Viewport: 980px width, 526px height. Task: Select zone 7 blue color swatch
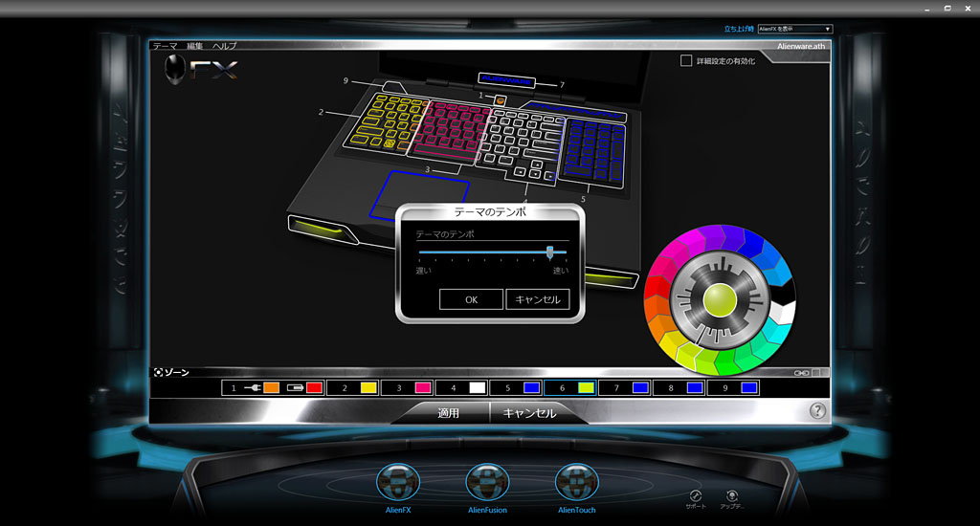[x=640, y=388]
